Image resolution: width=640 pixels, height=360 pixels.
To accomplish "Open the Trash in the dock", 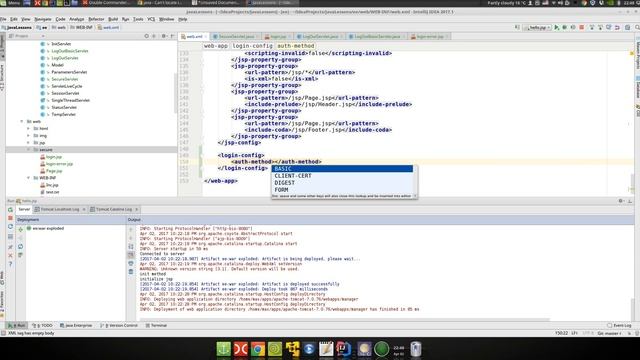I will click(x=416, y=349).
